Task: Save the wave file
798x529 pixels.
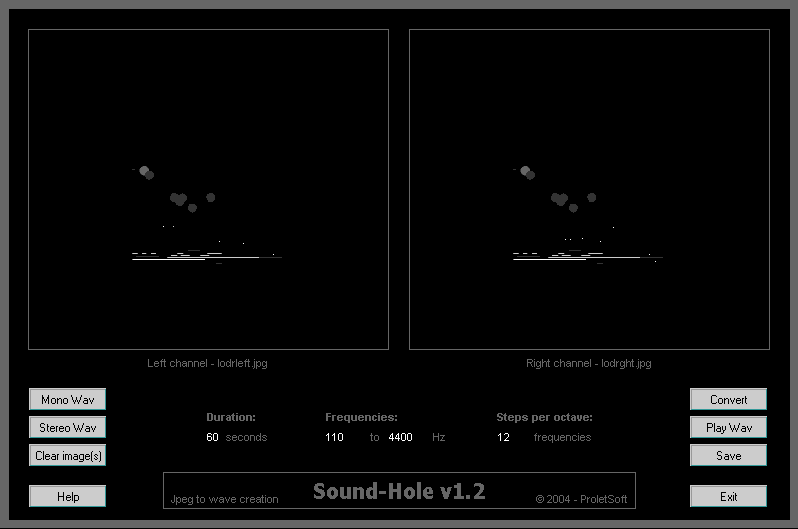Action: [x=728, y=455]
